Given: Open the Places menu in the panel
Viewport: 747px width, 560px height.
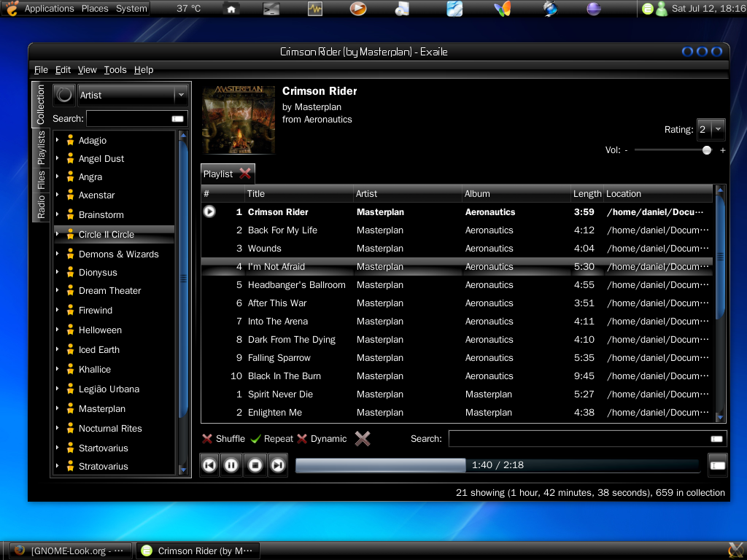Looking at the screenshot, I should point(95,9).
